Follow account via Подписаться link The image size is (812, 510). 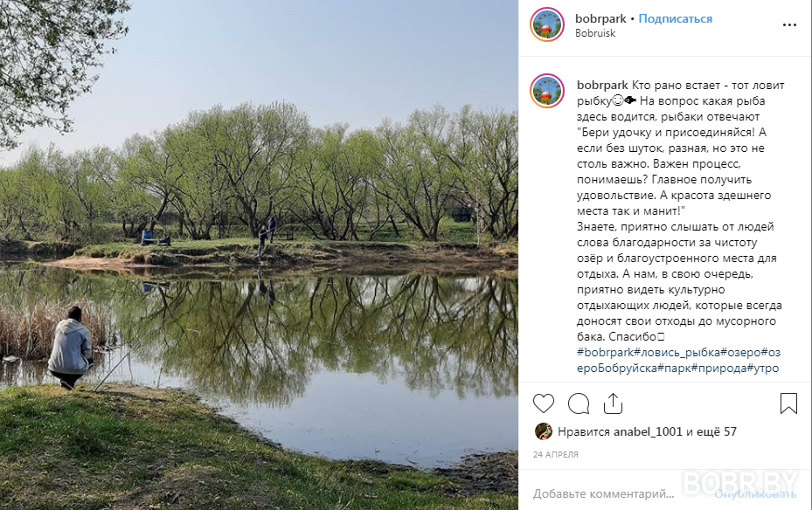click(x=676, y=18)
